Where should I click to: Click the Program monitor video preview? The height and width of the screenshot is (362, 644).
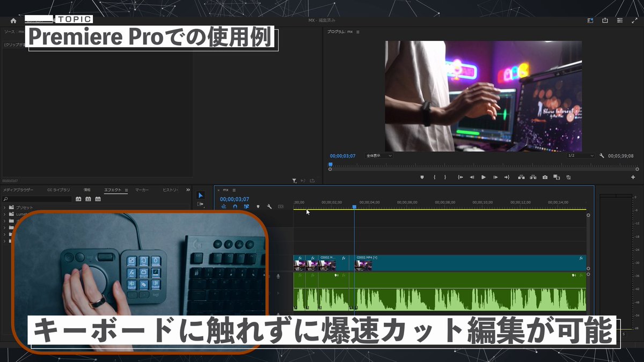tap(483, 96)
